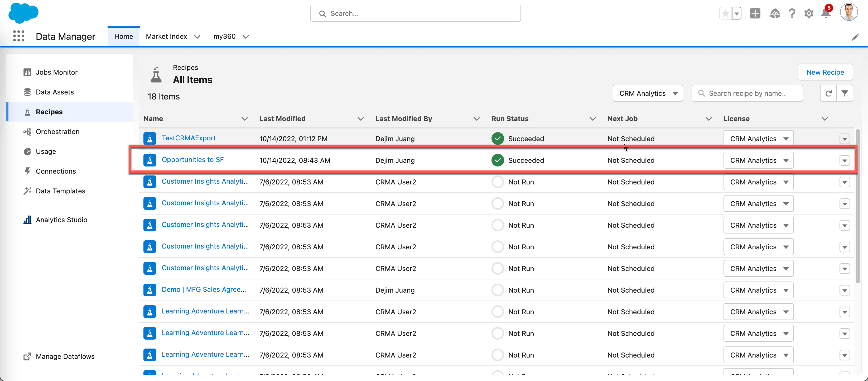
Task: Click the New Recipe button
Action: pos(825,72)
